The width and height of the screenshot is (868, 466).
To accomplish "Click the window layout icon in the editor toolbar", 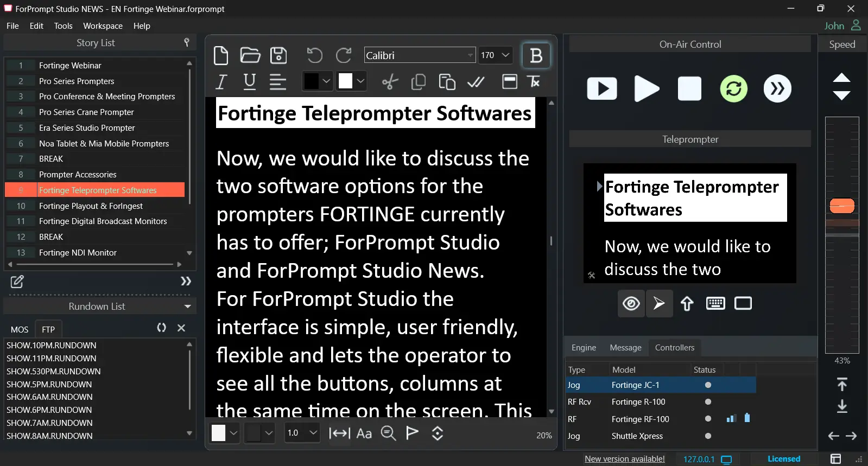I will [x=509, y=82].
